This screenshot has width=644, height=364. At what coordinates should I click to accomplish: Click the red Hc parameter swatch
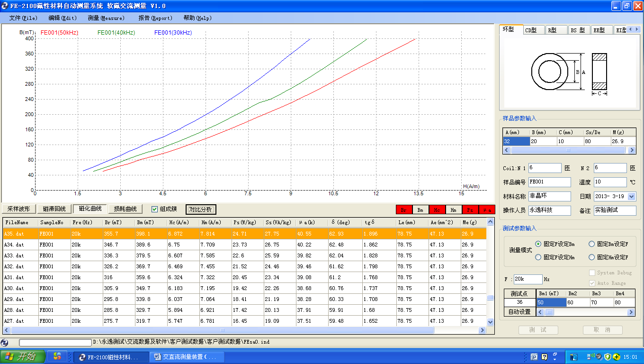click(x=437, y=210)
